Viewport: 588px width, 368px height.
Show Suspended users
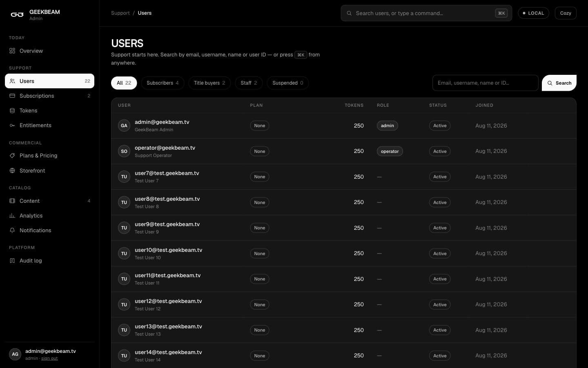pyautogui.click(x=288, y=83)
